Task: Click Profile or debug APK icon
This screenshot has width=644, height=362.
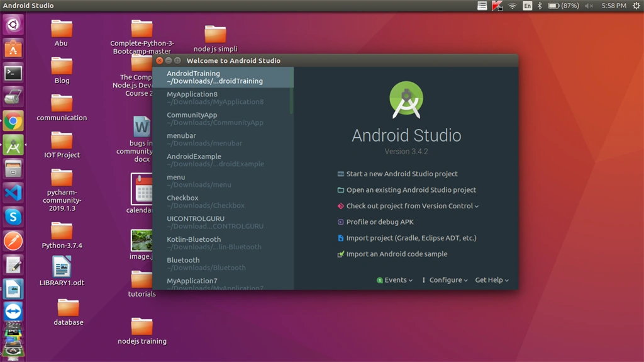Action: (340, 222)
